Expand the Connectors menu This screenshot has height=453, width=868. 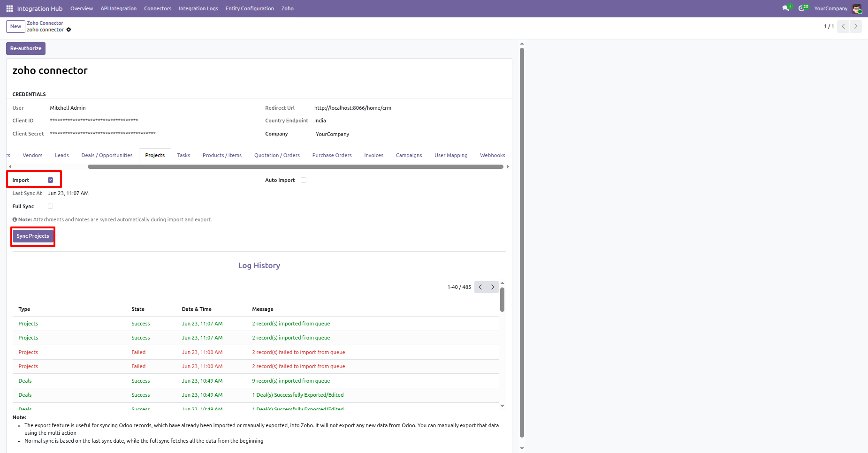(158, 8)
